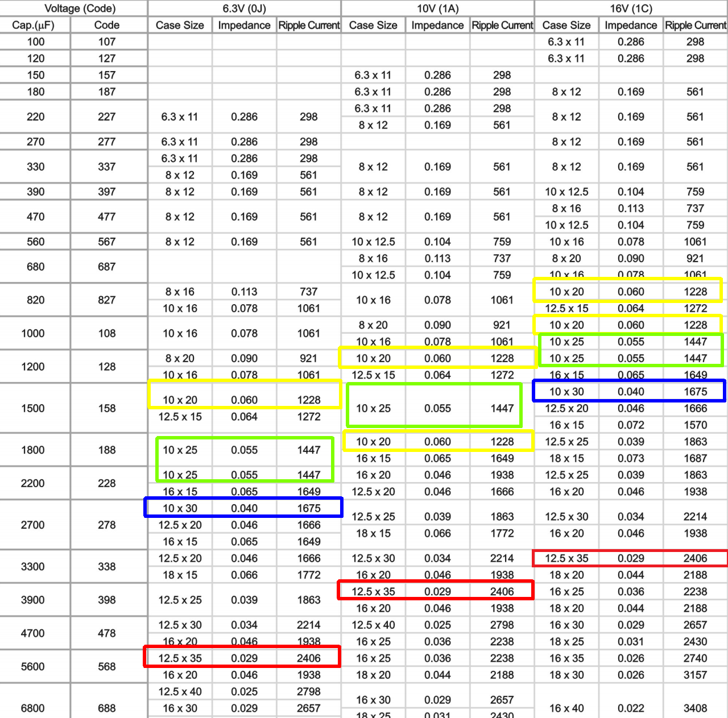Screen dimensions: 728x718
Task: Click the capacitance value "330"
Action: 36,167
